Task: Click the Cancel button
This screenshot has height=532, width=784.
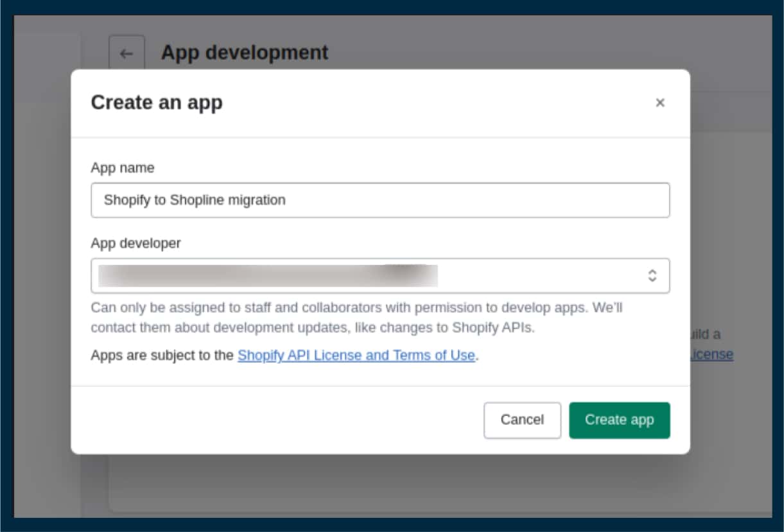Action: coord(522,420)
